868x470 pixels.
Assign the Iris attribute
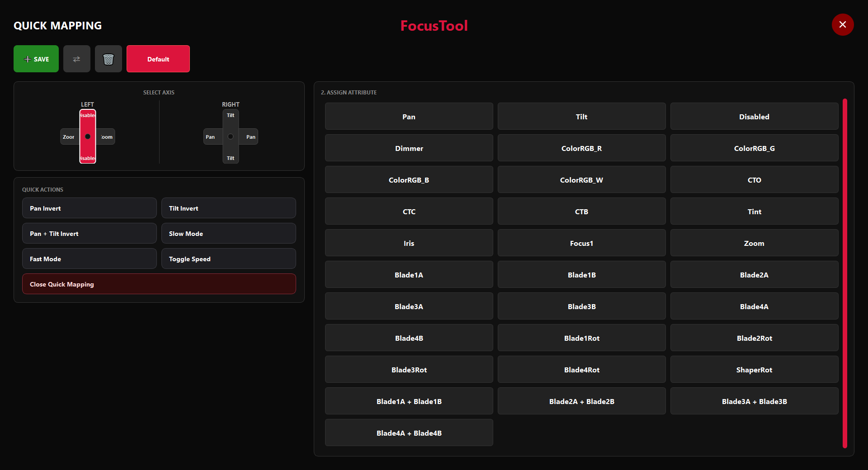409,243
